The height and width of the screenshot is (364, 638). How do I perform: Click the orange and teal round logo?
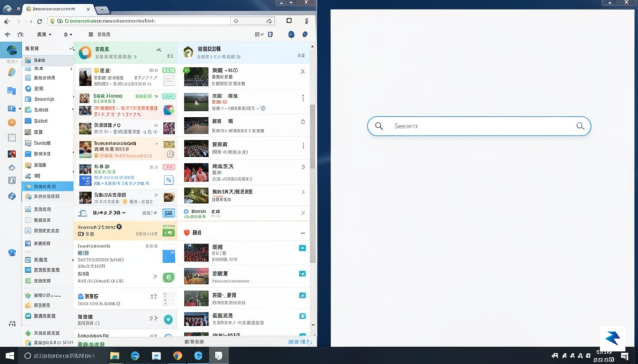pos(85,52)
